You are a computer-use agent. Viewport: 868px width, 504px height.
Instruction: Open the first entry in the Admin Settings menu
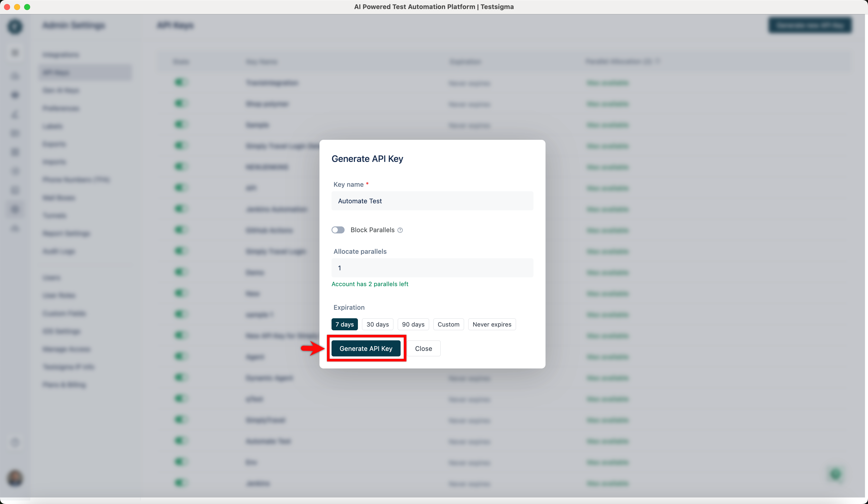[61, 54]
